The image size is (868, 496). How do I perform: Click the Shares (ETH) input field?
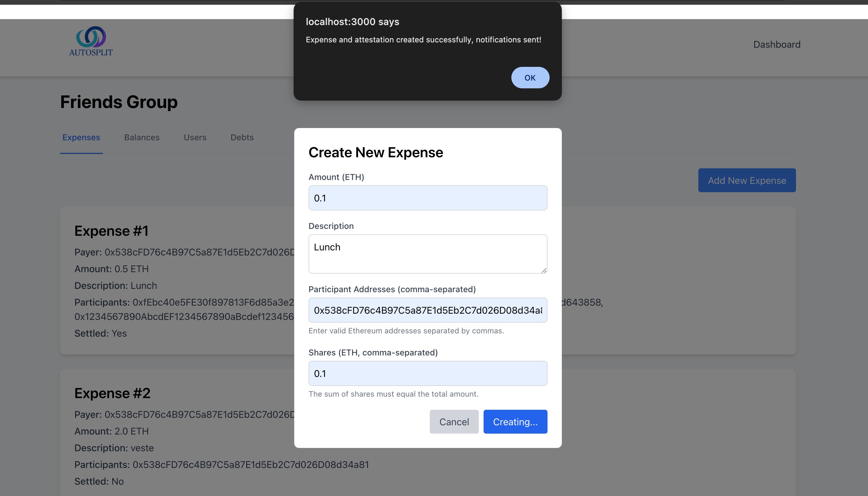pos(427,373)
